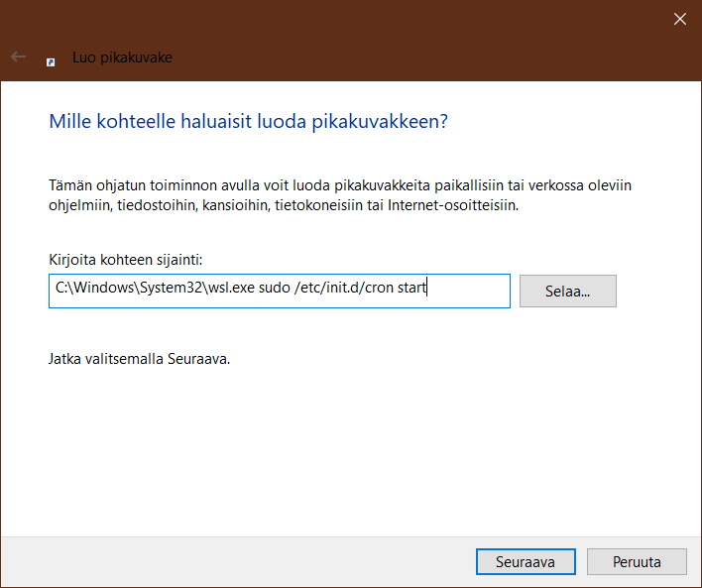Screen dimensions: 702x588
Task: Continue with the Seuraava button
Action: coord(525,561)
